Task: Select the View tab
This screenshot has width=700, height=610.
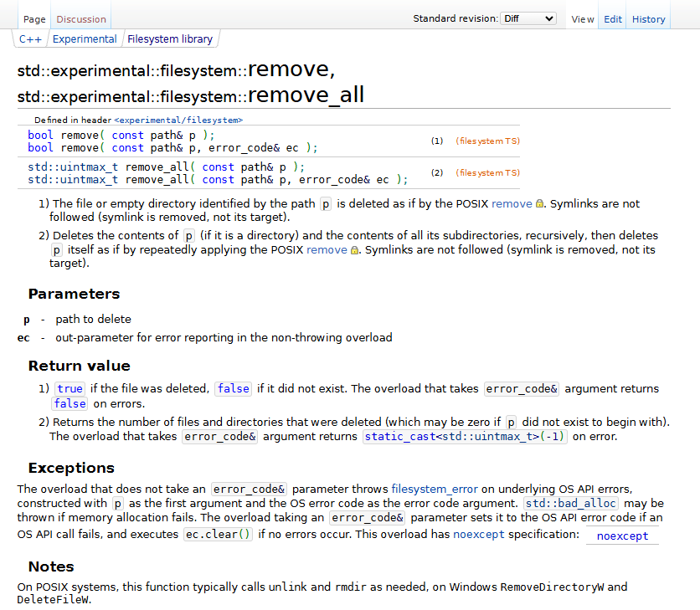Action: 583,19
